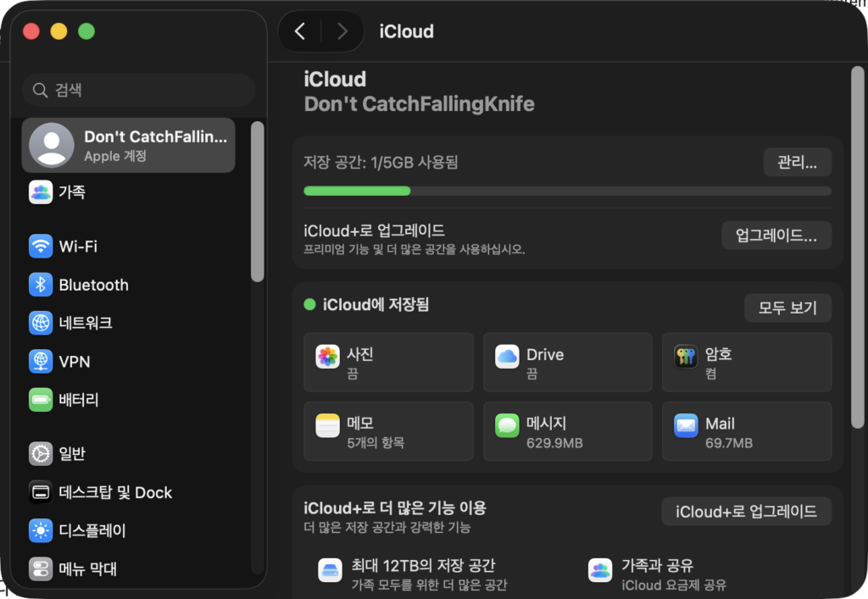The image size is (868, 599).
Task: Select the Wi-Fi icon in sidebar
Action: pyautogui.click(x=41, y=247)
